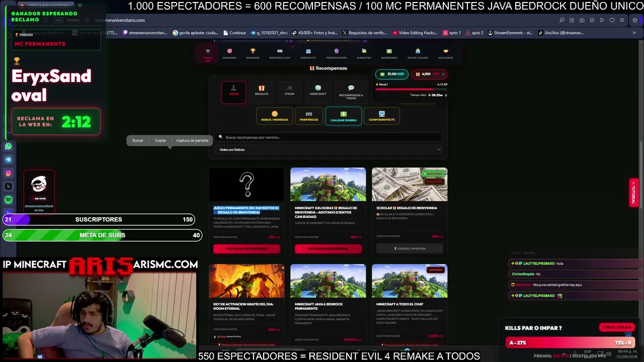
Task: Open the red Tutorial side tab
Action: coord(633,192)
